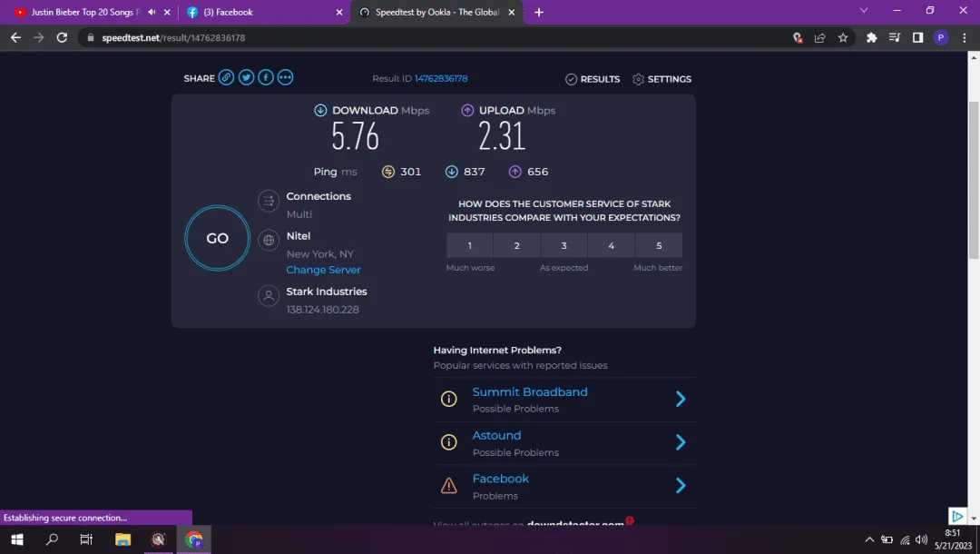Click Astound info circle icon
Screen dimensions: 980x554
[x=449, y=442]
